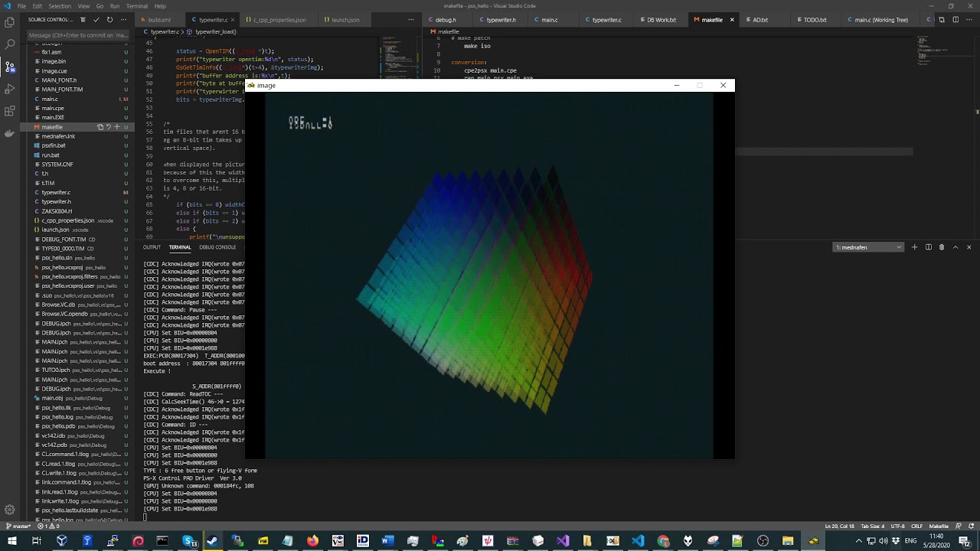Open Windows Start menu
This screenshot has height=551, width=980.
tap(11, 541)
